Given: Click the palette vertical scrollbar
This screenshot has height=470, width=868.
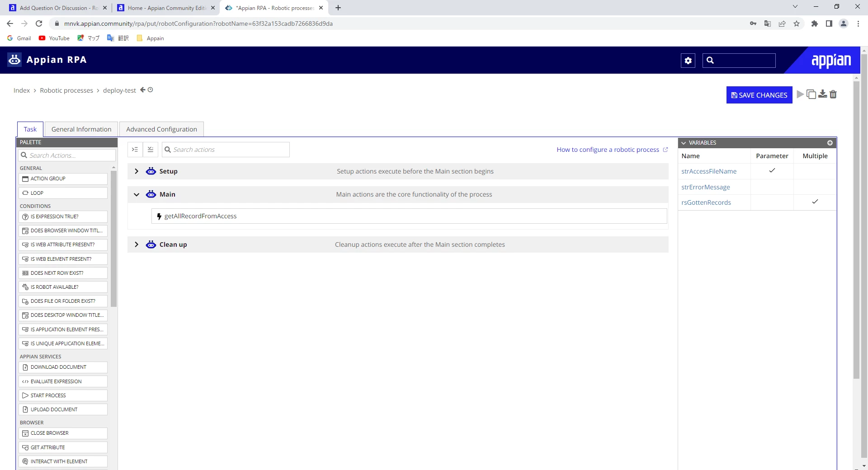Looking at the screenshot, I should click(113, 239).
